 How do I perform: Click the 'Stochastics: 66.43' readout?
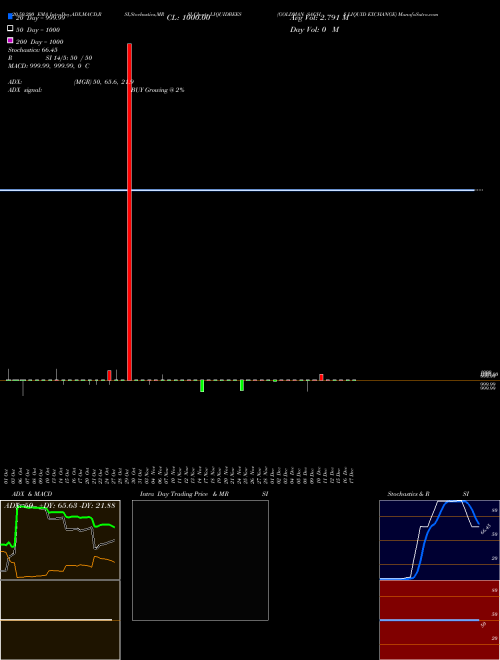pyautogui.click(x=32, y=50)
